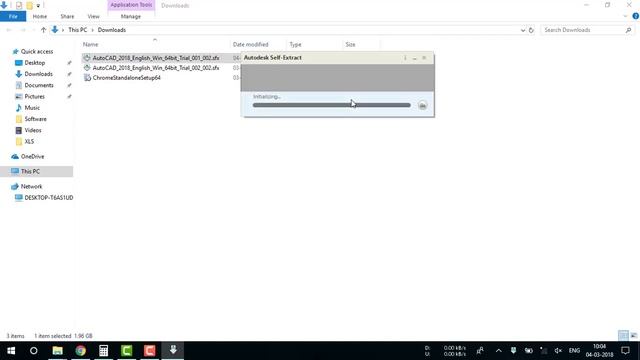Expand the address bar history dropdown
This screenshot has height=360, width=640.
[x=523, y=30]
